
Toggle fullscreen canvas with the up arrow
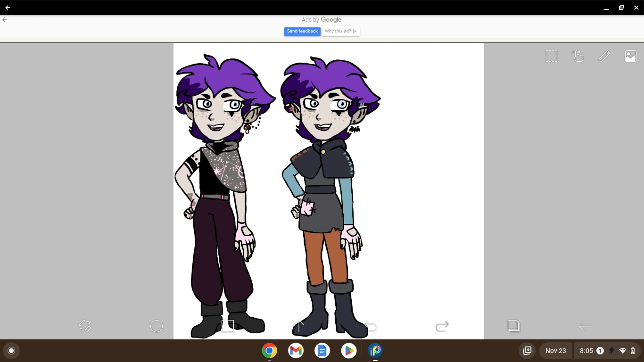tap(299, 326)
